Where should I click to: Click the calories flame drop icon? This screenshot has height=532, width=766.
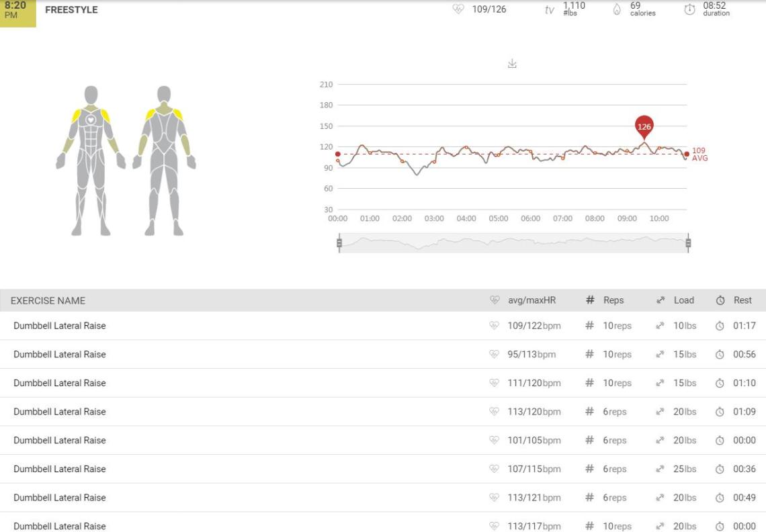617,9
